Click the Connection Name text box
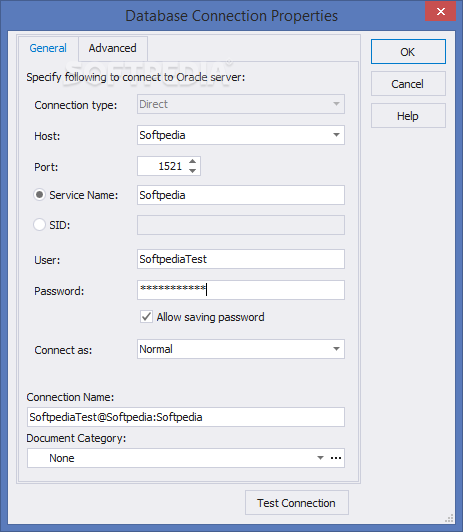Image resolution: width=463 pixels, height=532 pixels. tap(186, 417)
